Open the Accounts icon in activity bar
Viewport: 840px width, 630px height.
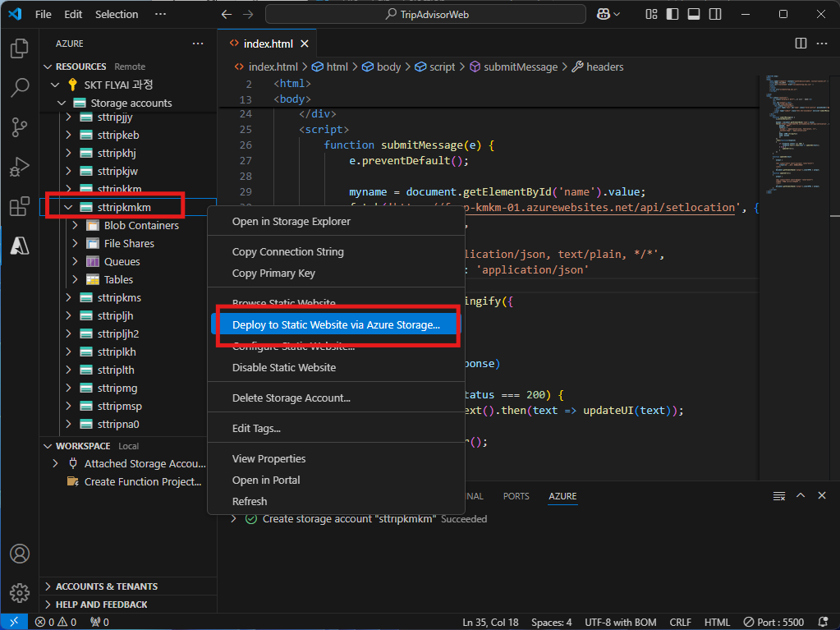pos(19,554)
